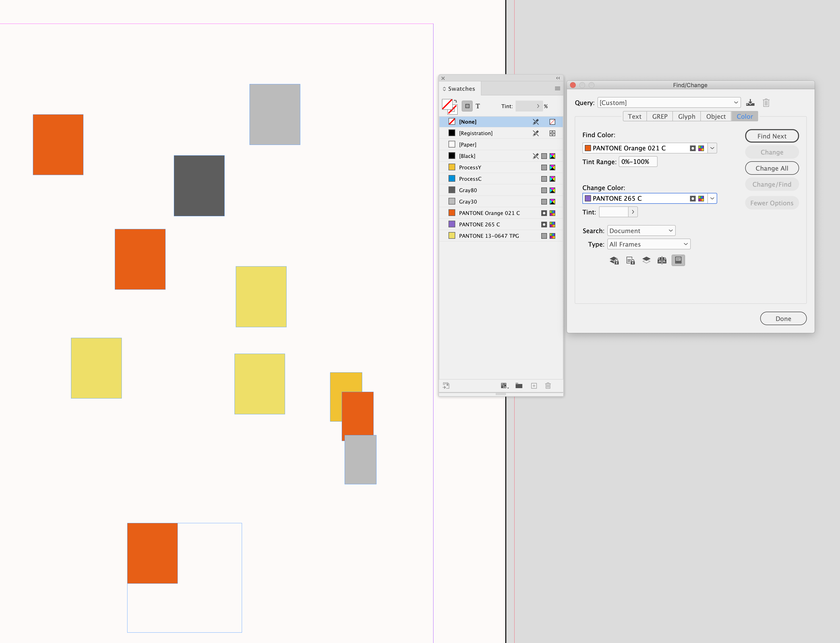
Task: Select Formatting affects container proxy
Action: click(x=467, y=106)
